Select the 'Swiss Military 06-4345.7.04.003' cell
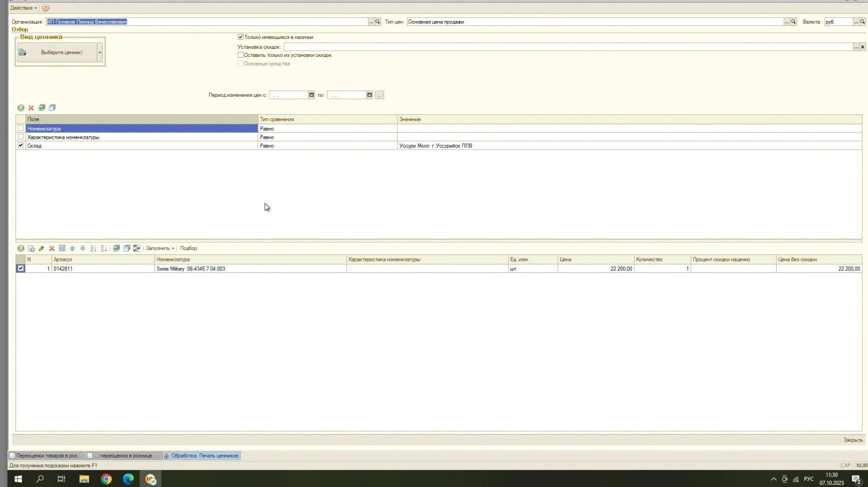Image resolution: width=868 pixels, height=487 pixels. coord(250,269)
